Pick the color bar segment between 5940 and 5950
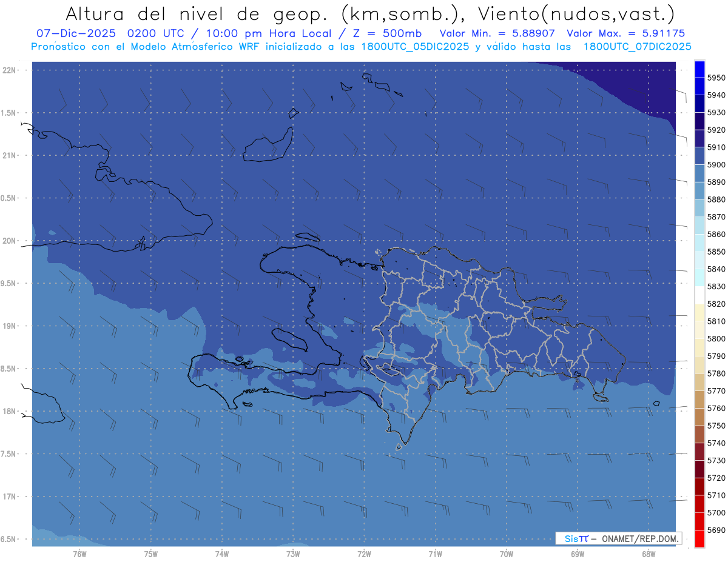 699,87
